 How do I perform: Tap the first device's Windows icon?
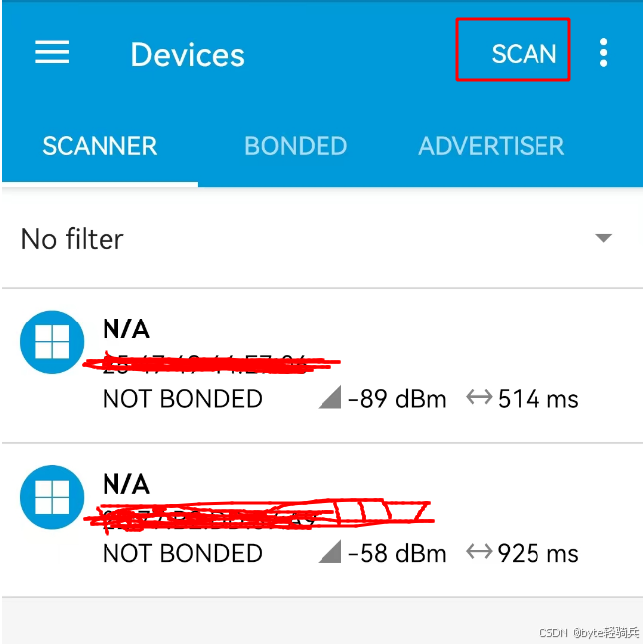click(52, 341)
